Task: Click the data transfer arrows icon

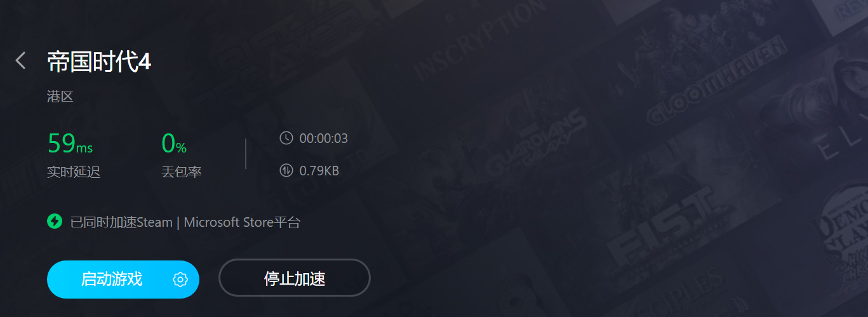Action: point(286,171)
